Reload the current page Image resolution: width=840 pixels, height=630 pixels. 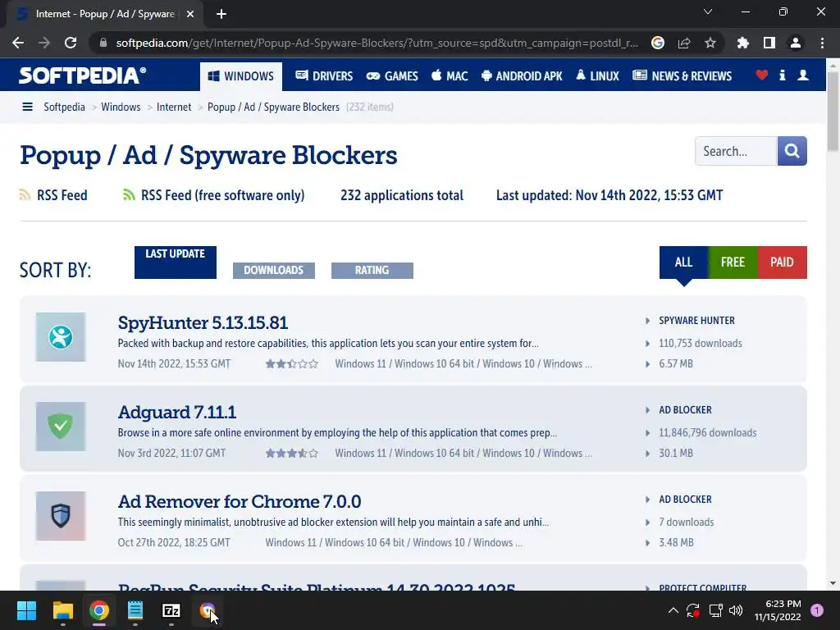tap(71, 43)
